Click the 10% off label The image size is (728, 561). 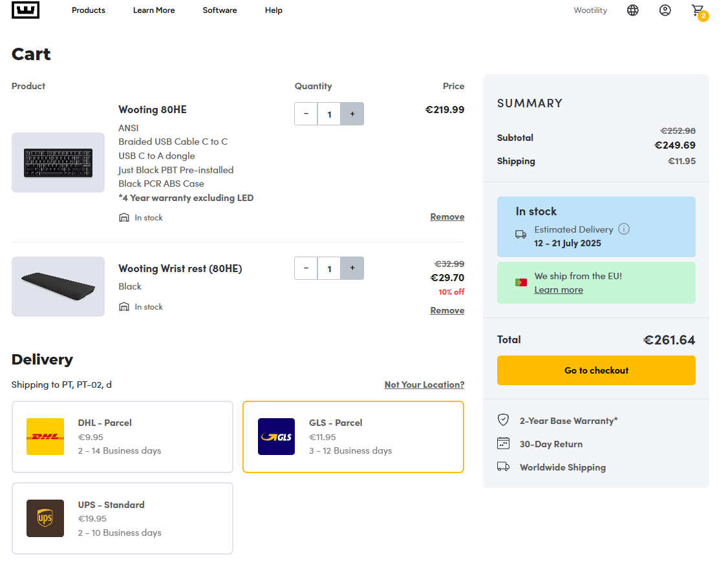tap(451, 292)
